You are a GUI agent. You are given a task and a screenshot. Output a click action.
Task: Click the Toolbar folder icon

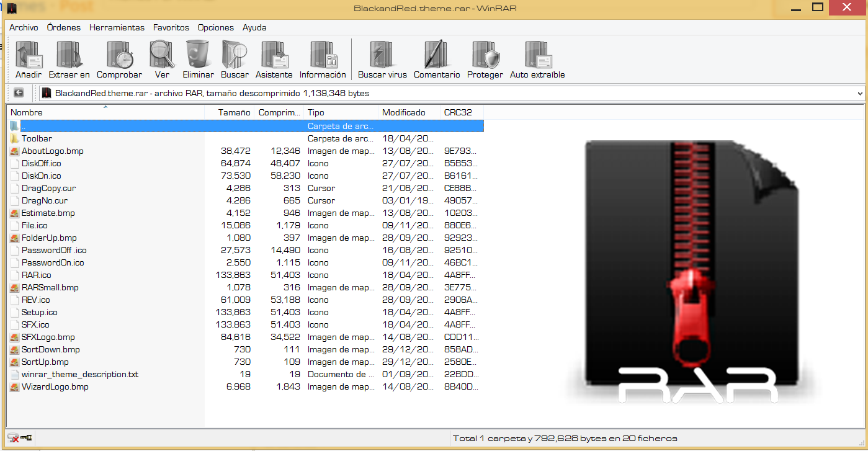click(x=14, y=138)
